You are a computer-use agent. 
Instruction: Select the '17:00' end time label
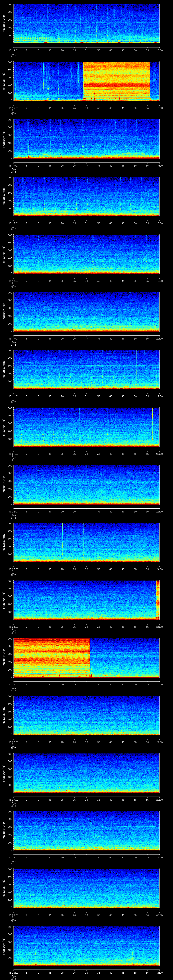[159, 166]
